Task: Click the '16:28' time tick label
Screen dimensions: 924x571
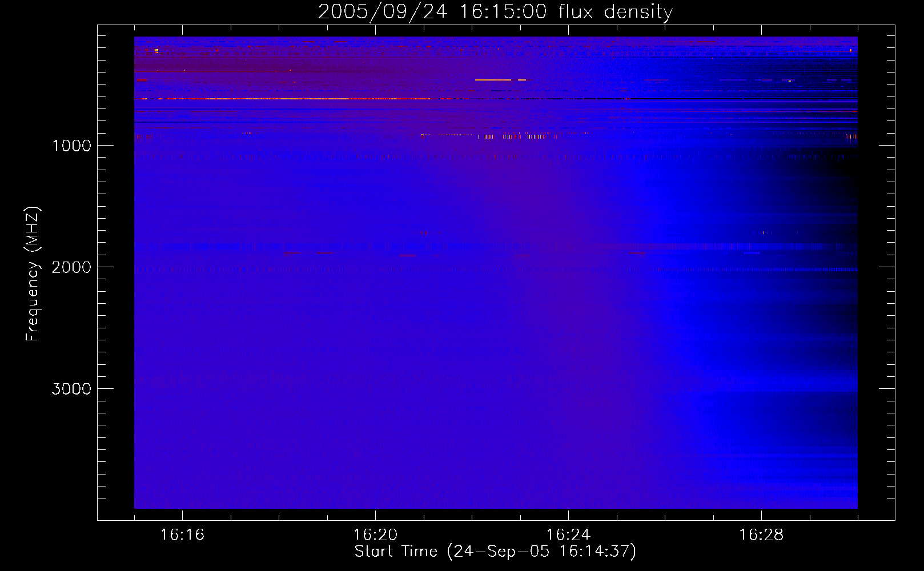Action: pos(761,535)
